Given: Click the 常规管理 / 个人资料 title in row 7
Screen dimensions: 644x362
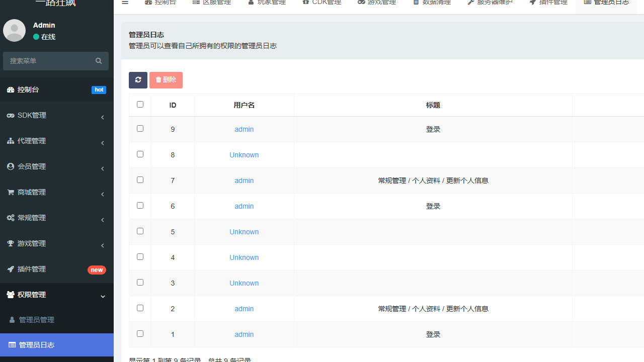Looking at the screenshot, I should [433, 180].
